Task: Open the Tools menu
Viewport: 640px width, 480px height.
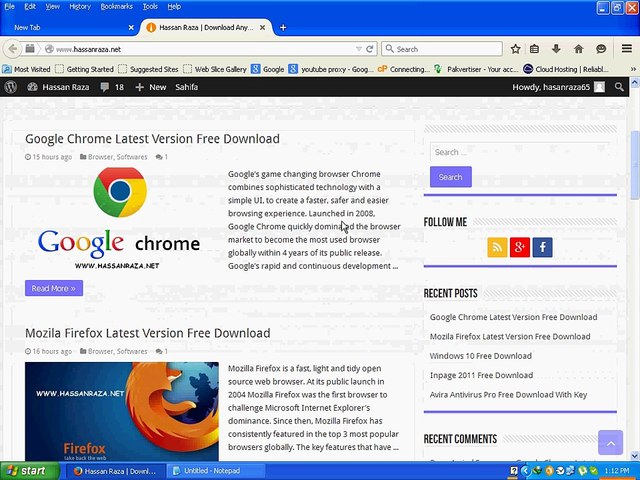Action: [150, 7]
